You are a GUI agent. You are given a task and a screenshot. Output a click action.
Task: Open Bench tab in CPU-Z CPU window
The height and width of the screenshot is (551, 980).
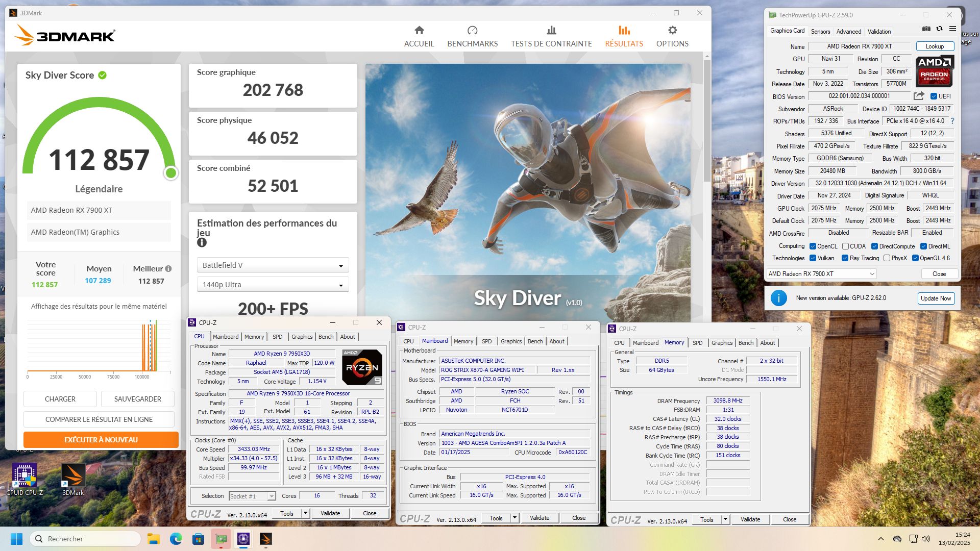click(x=326, y=337)
